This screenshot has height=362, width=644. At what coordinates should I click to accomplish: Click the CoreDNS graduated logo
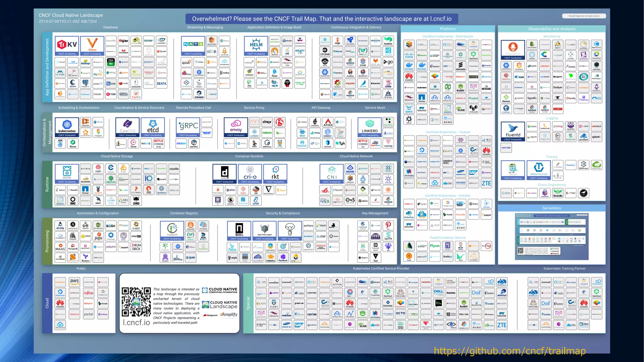127,127
